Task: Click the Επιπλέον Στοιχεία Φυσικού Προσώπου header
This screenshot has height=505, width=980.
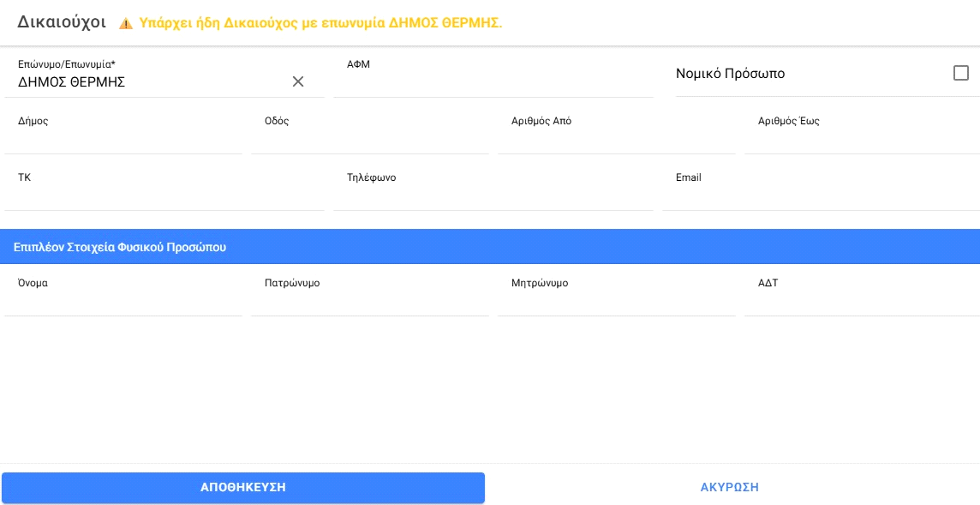Action: pyautogui.click(x=120, y=247)
